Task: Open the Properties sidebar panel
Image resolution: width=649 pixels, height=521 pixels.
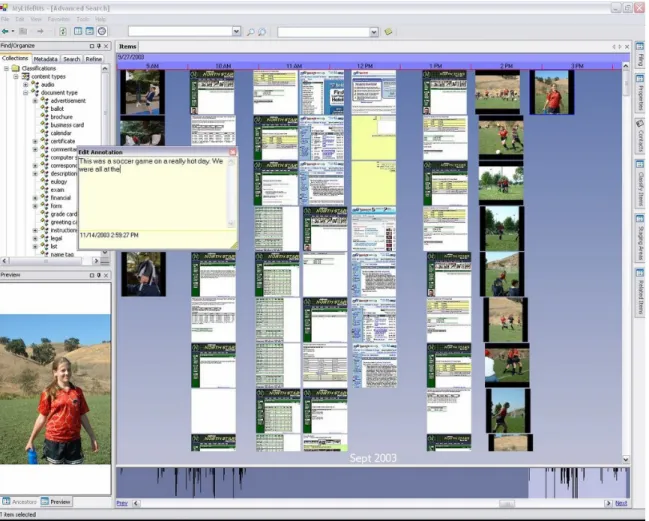Action: pos(640,93)
